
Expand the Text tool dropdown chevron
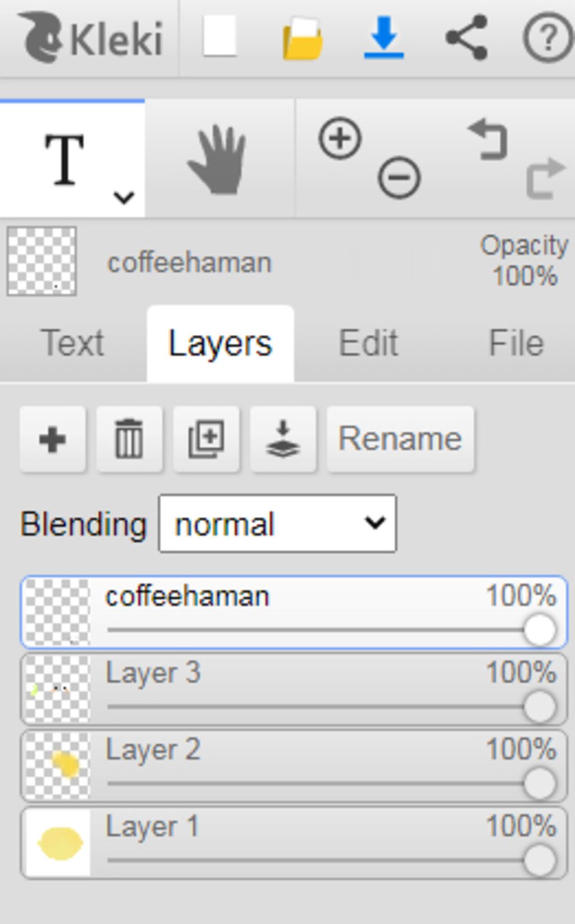pos(124,198)
